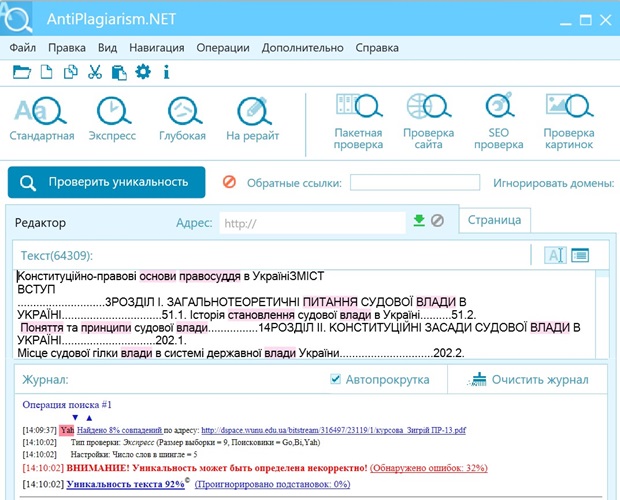Jump to next match with down triangle
Screen dimensions: 620x500
(75, 417)
